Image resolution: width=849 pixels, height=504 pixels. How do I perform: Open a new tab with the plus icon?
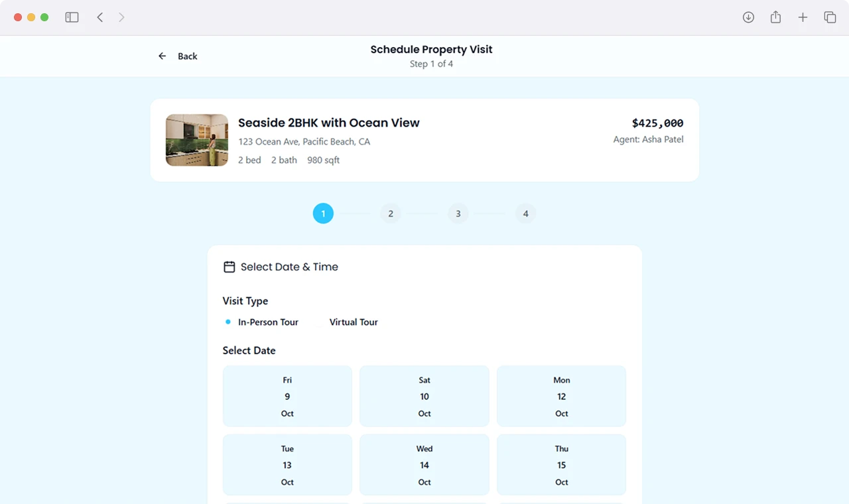[x=803, y=17]
